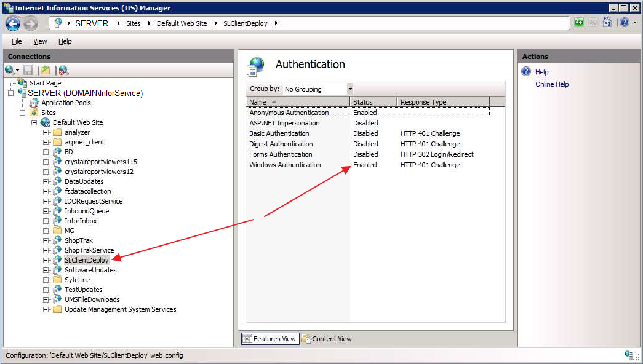Click the ShopTrak application icon
643x364 pixels.
point(57,240)
